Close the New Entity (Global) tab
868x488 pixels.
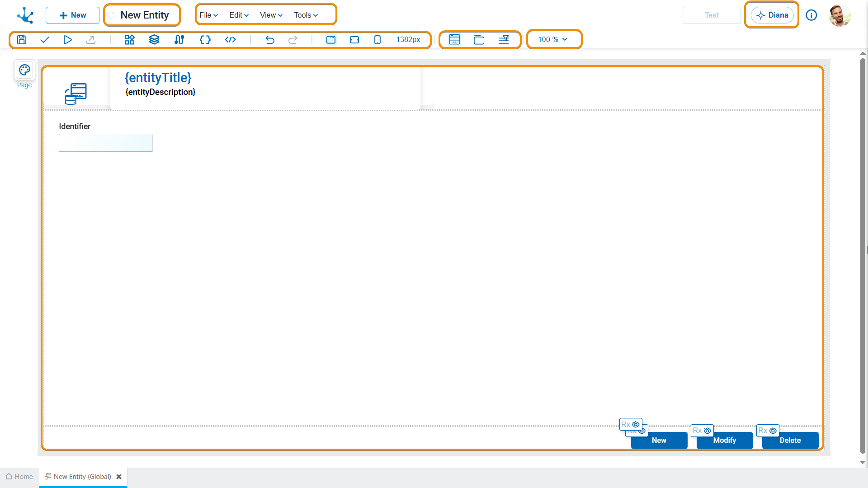(x=119, y=477)
